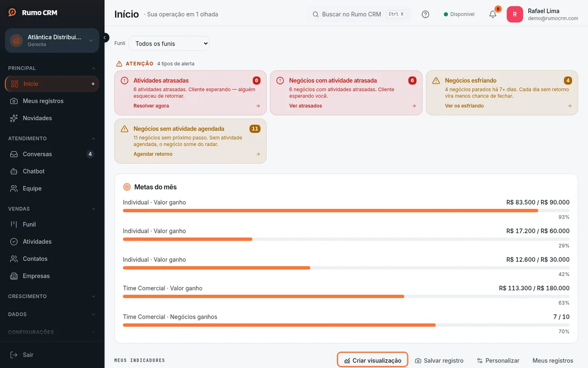This screenshot has width=588, height=368.
Task: Click the R$ 83.500 / R$ 90.000 progress bar
Action: (x=346, y=211)
